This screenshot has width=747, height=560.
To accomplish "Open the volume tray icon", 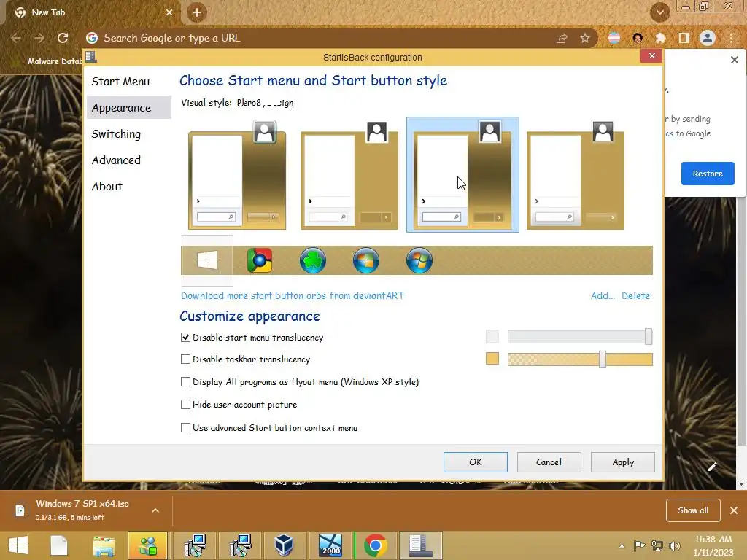I will [674, 546].
